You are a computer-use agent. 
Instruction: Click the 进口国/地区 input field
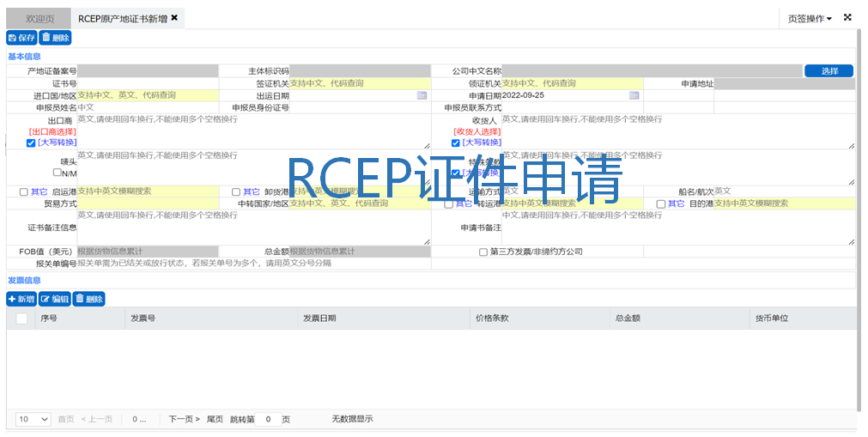pos(148,95)
